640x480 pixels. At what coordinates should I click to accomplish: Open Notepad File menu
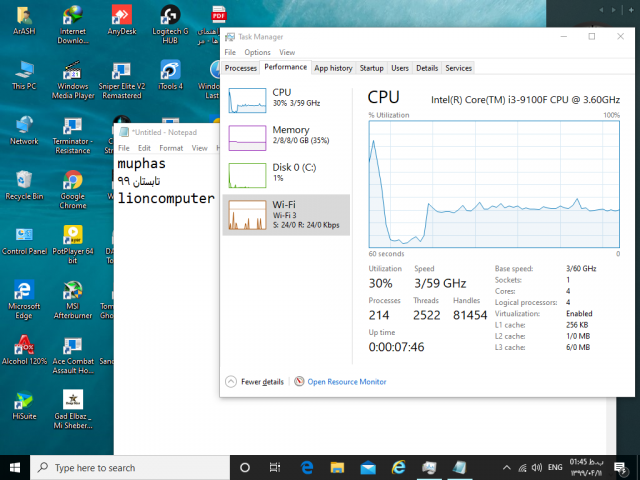point(124,148)
